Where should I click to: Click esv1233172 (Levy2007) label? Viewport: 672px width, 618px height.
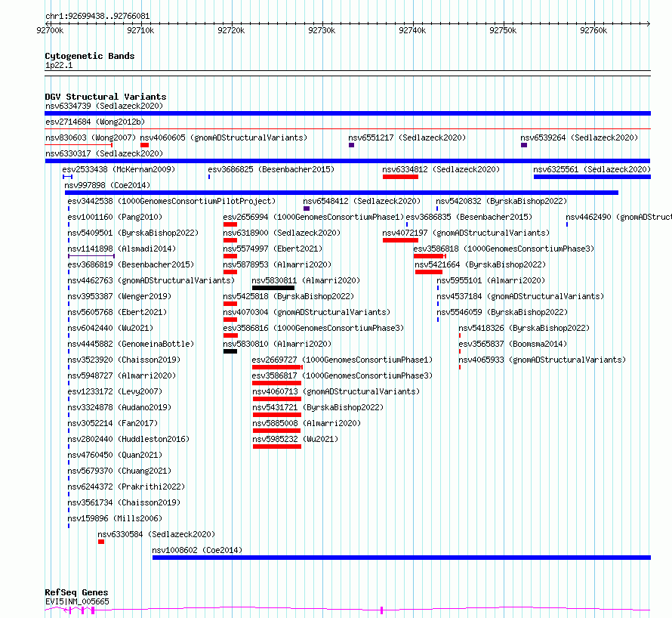(115, 391)
